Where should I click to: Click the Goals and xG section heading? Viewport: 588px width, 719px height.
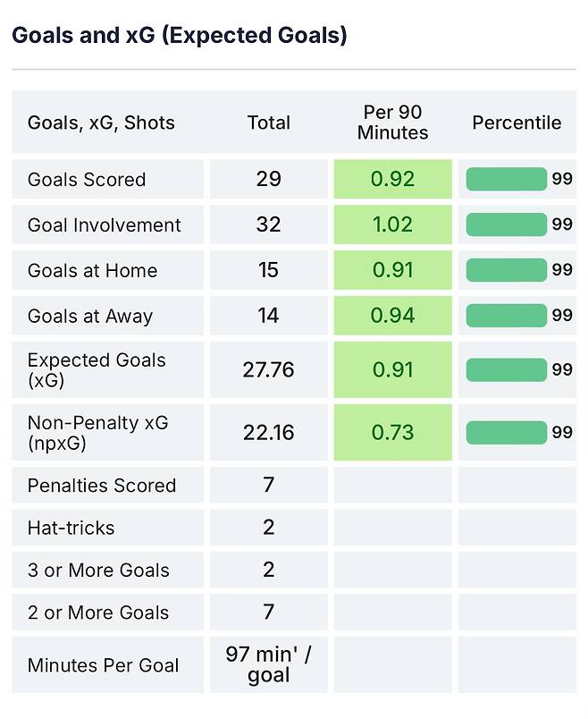click(x=179, y=36)
